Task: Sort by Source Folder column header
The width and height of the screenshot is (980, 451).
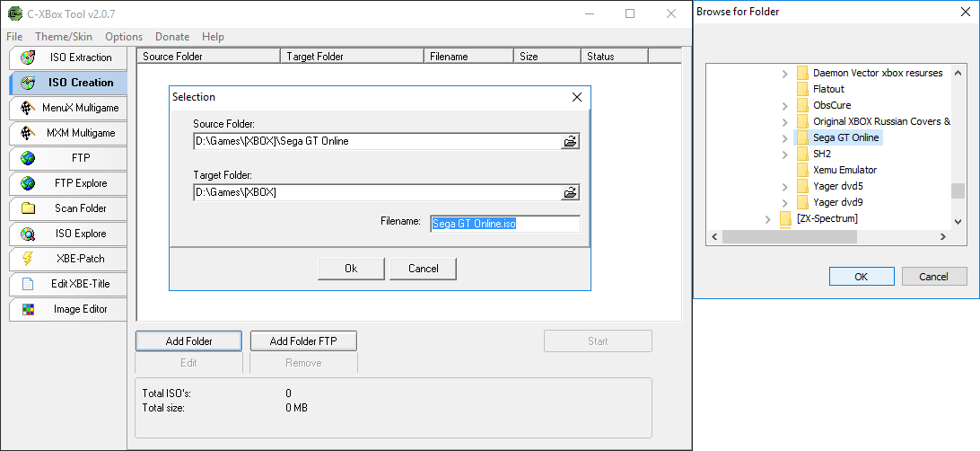Action: point(209,57)
